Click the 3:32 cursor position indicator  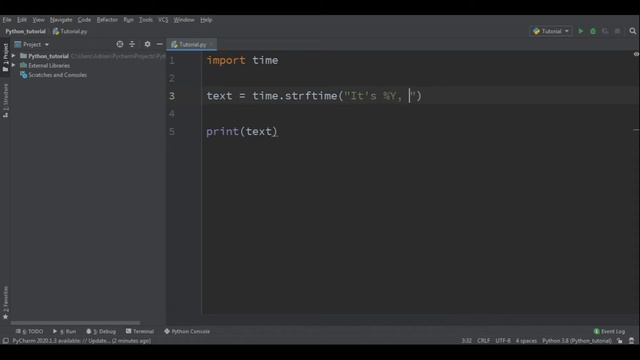(x=467, y=341)
